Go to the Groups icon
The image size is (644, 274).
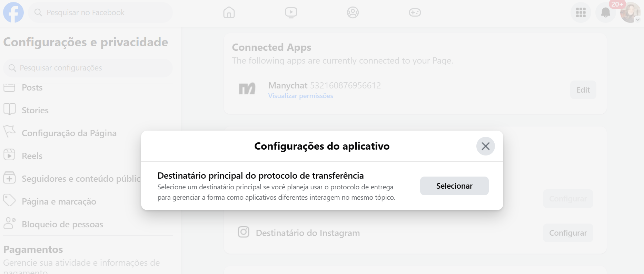[353, 12]
